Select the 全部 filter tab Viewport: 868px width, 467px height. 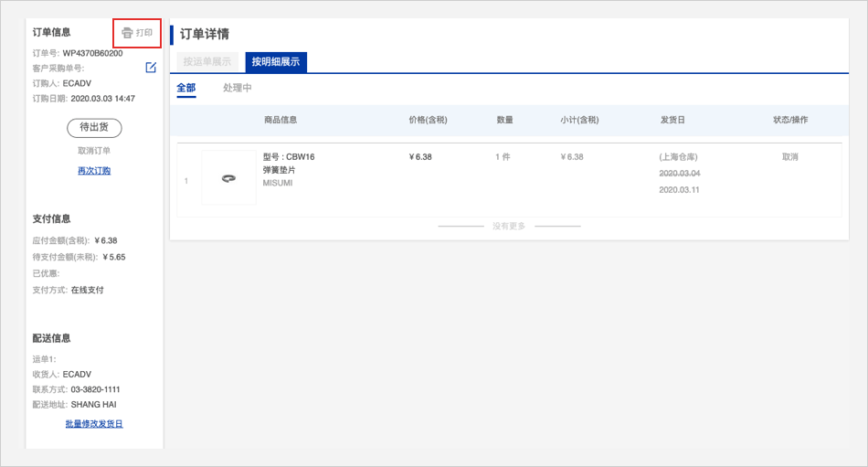(x=186, y=88)
